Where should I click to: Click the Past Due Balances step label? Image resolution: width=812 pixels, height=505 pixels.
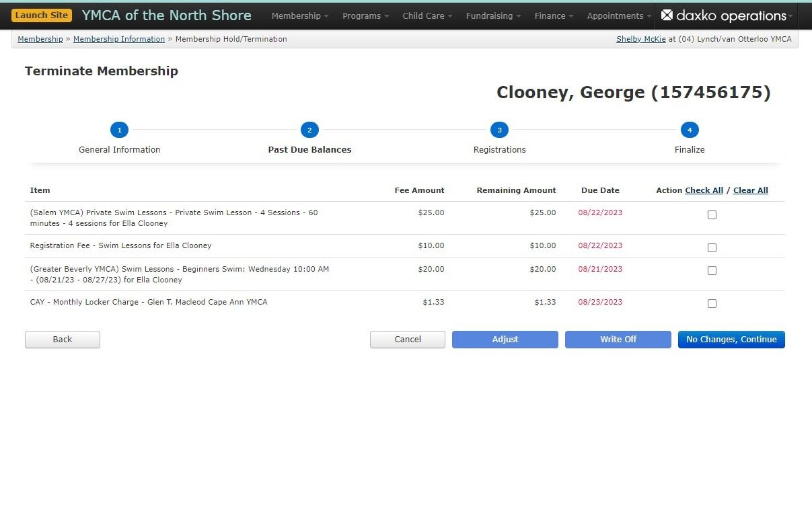(x=310, y=150)
